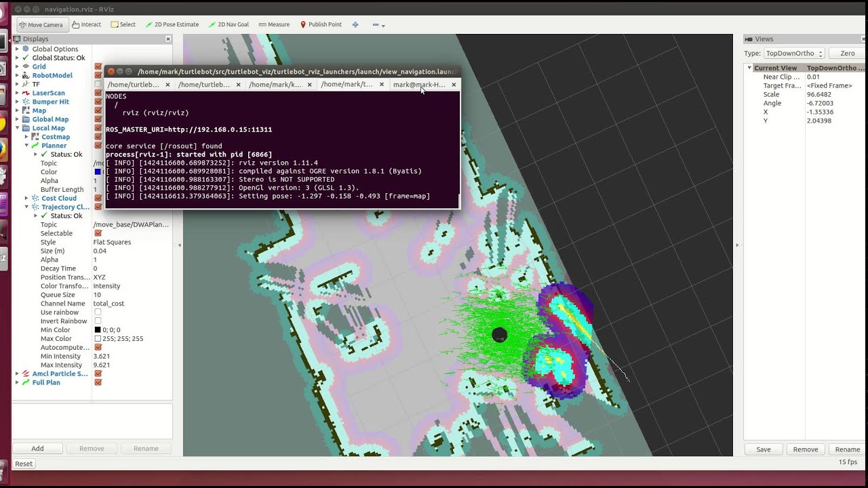Click the Min Color black swatch
Viewport: 868px width, 488px height.
point(98,330)
